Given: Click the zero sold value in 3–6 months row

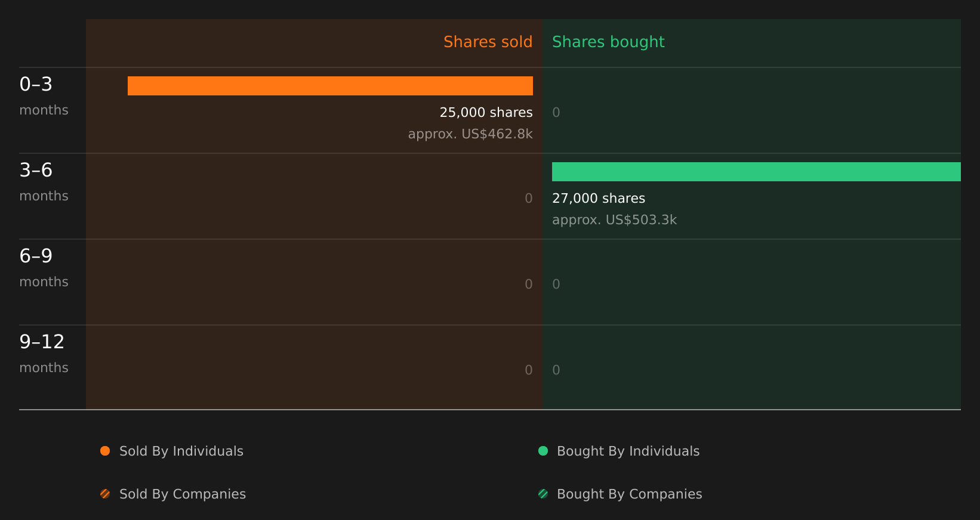Looking at the screenshot, I should point(529,198).
